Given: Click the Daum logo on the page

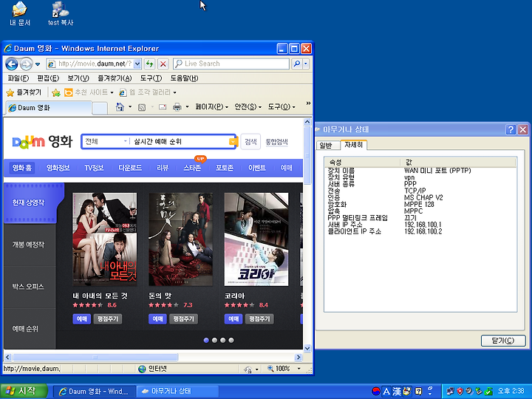Looking at the screenshot, I should click(28, 142).
